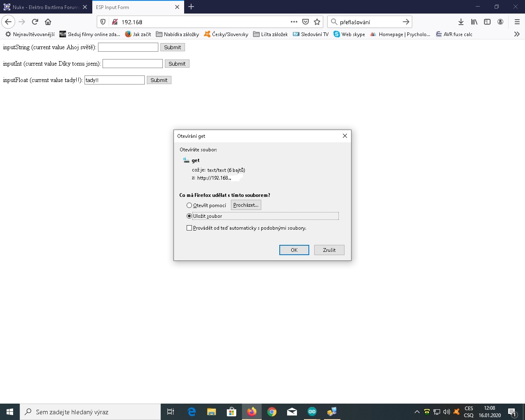Click the Zrušit cancel button
The width and height of the screenshot is (525, 420).
(x=329, y=250)
